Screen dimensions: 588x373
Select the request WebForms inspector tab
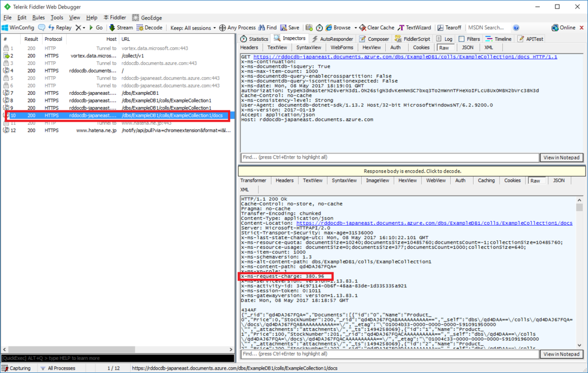click(342, 48)
